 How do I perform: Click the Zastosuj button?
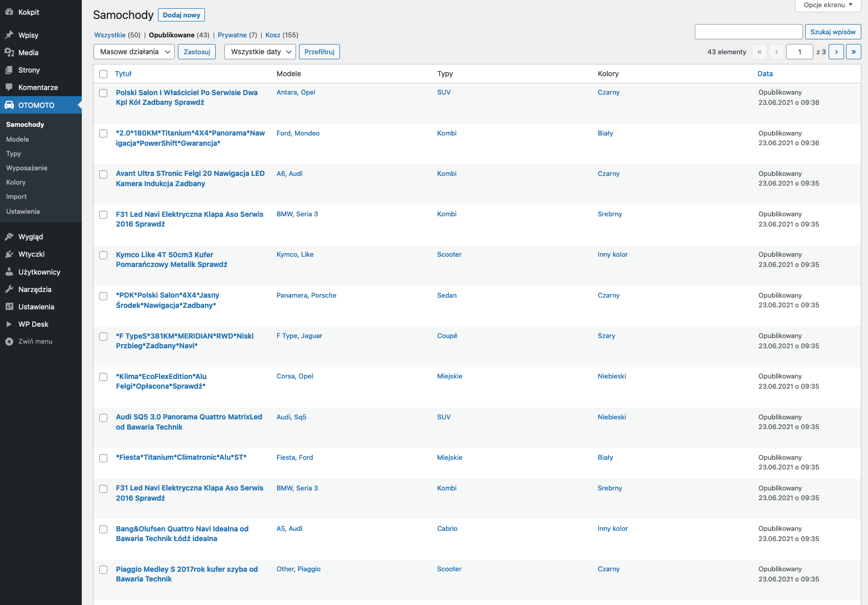coord(197,52)
